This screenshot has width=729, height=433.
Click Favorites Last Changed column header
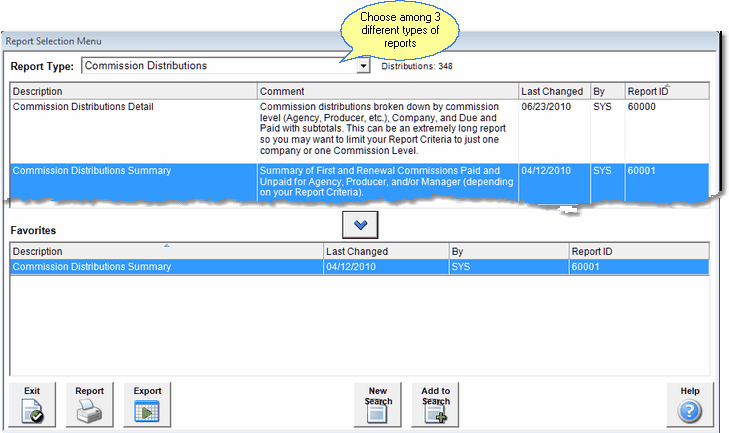click(x=386, y=251)
